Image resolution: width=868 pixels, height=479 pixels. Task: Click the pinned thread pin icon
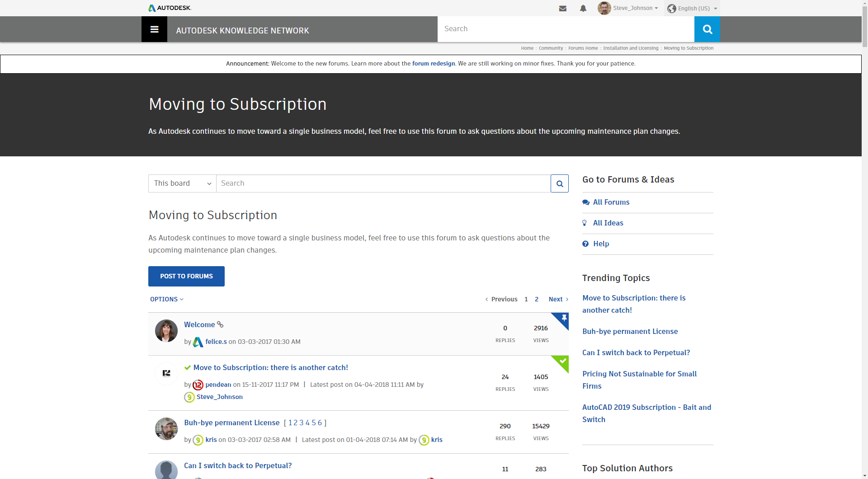(564, 318)
